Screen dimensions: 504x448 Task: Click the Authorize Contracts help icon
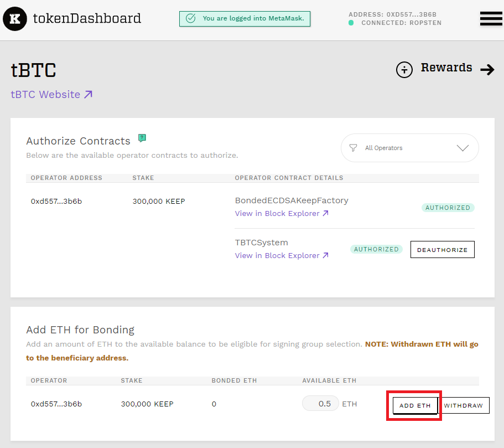[142, 138]
